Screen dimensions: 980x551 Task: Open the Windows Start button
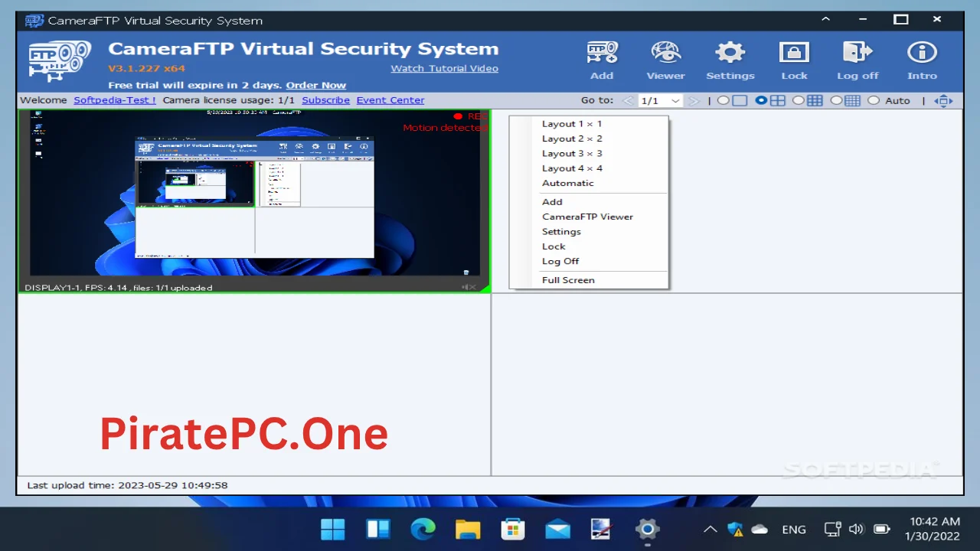pos(333,529)
